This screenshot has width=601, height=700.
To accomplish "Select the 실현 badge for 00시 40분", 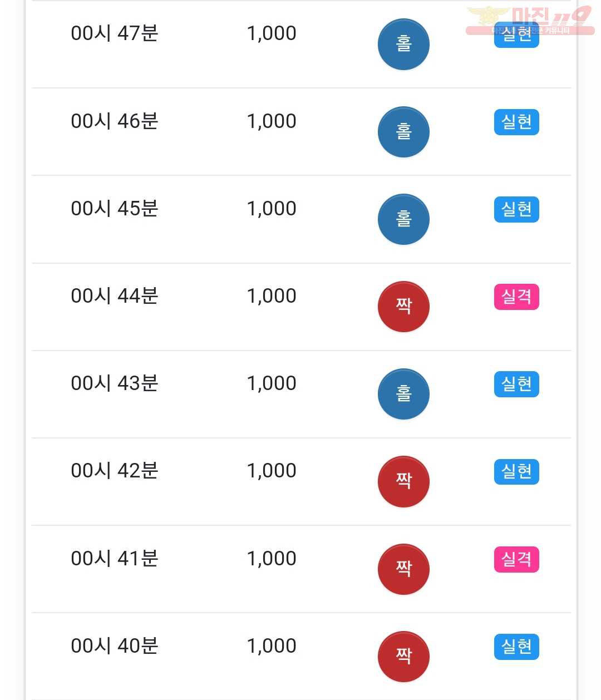I will (x=516, y=647).
